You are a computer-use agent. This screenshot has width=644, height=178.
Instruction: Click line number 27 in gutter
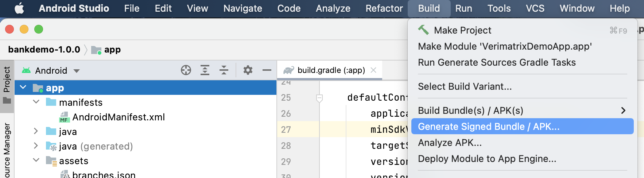(286, 129)
